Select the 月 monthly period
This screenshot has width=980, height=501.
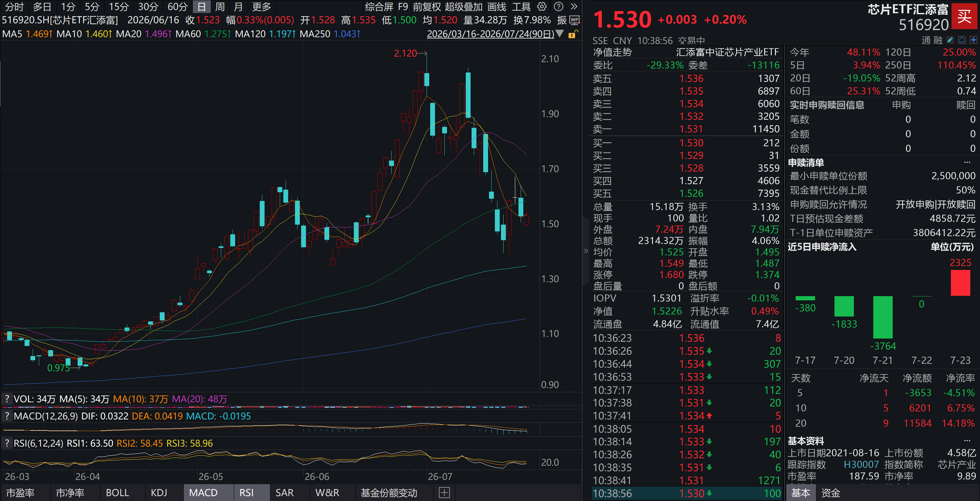click(238, 6)
